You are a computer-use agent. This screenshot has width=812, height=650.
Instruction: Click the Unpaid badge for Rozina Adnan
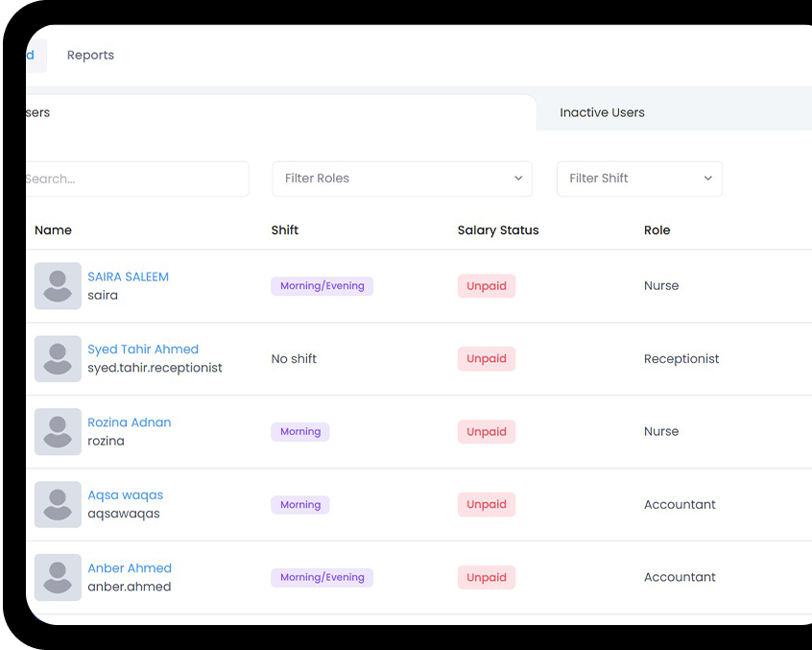pyautogui.click(x=487, y=431)
